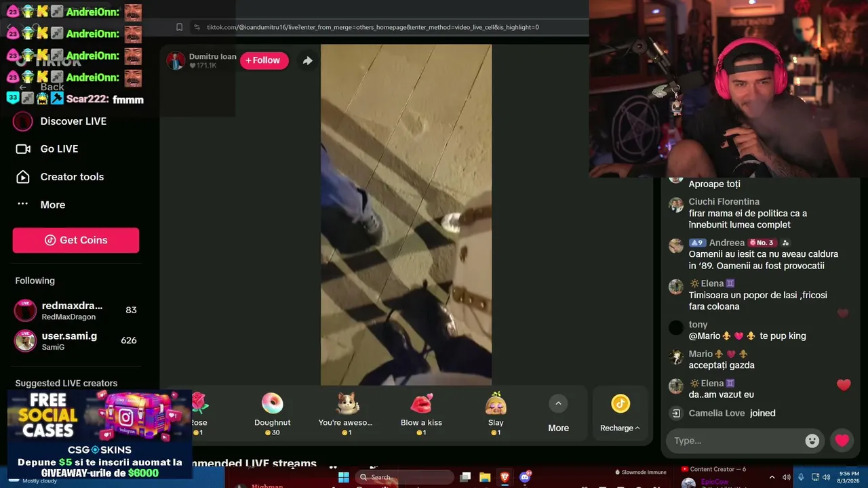Image resolution: width=868 pixels, height=488 pixels.
Task: Click the Get Coins button
Action: [76, 240]
